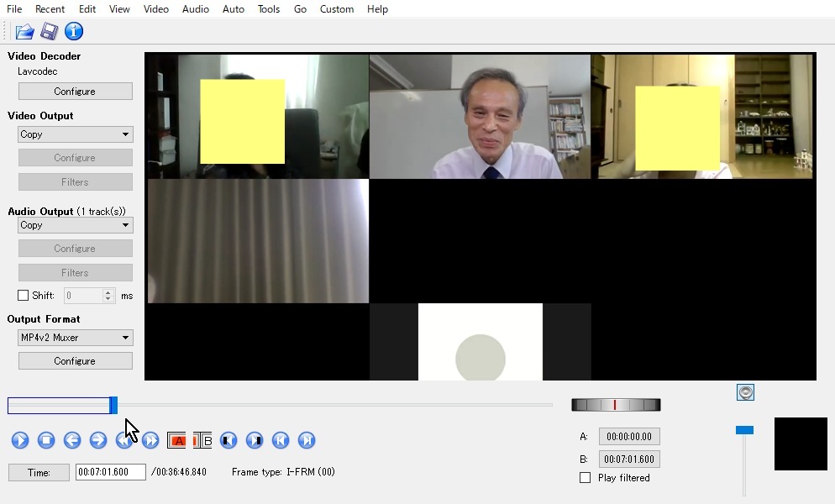Click the Time button to jump to a time
The width and height of the screenshot is (835, 504).
tap(39, 473)
